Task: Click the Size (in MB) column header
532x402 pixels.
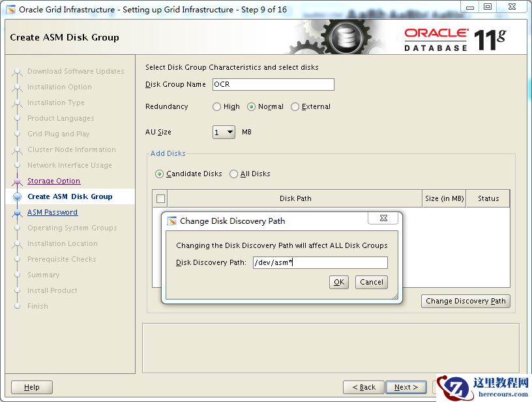Action: [444, 198]
